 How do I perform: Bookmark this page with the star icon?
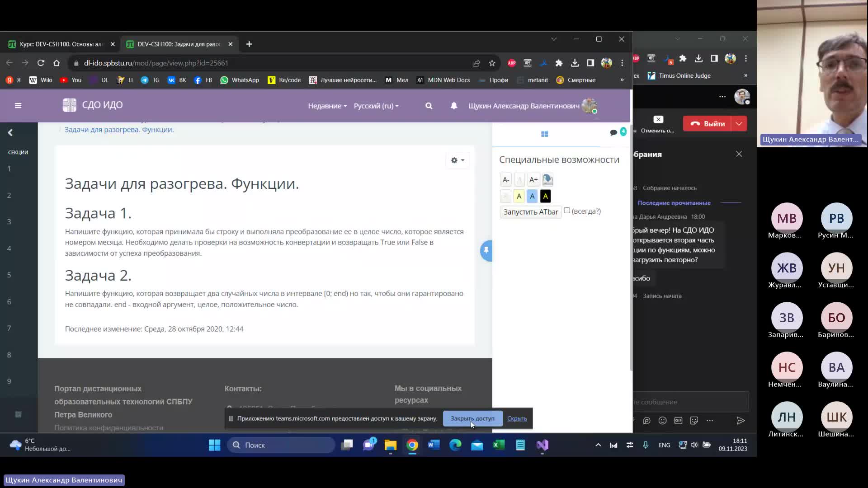(492, 63)
